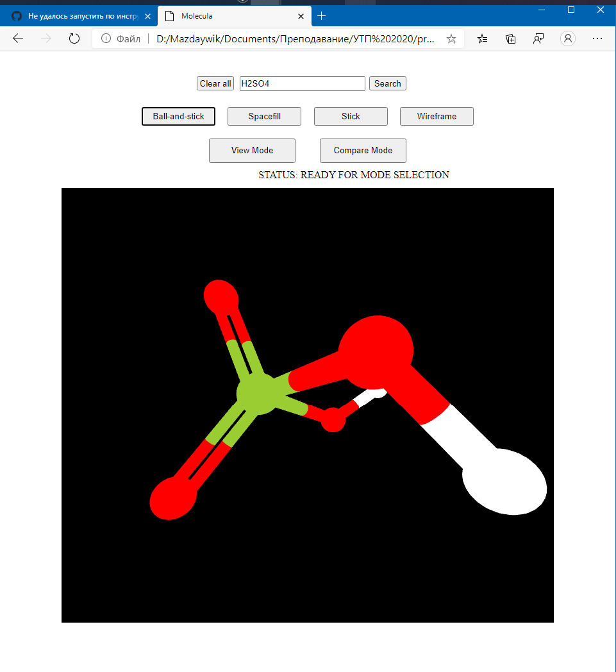Enable Ball-and-stick rendering mode
616x672 pixels.
(178, 116)
